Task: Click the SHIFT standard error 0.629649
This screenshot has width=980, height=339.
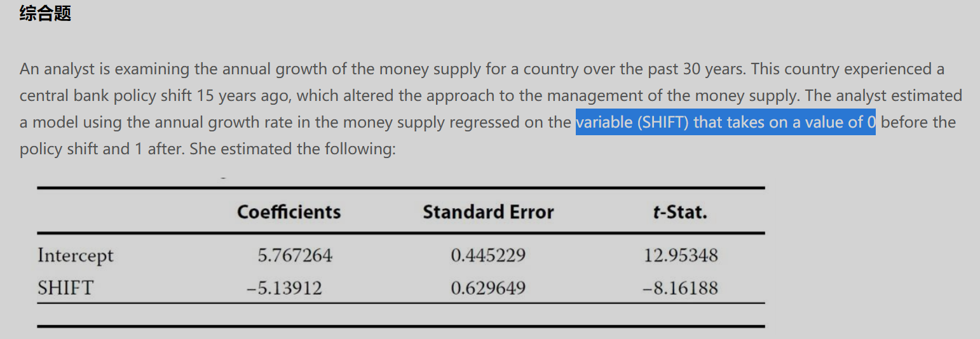Action: point(488,288)
